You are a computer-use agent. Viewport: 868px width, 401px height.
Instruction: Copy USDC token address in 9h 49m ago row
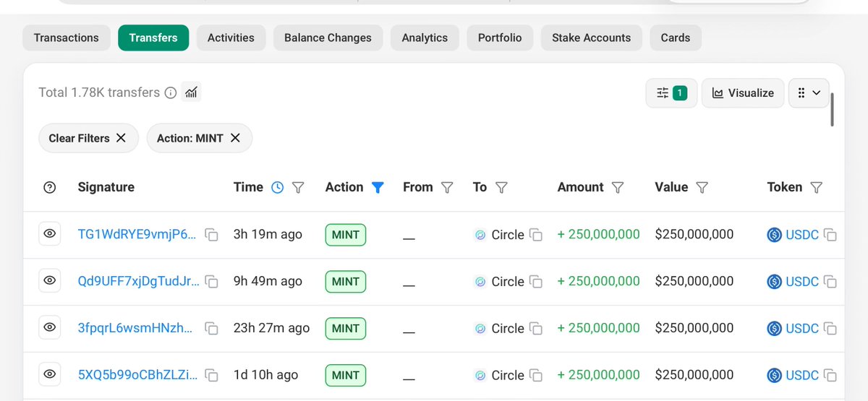tap(830, 282)
